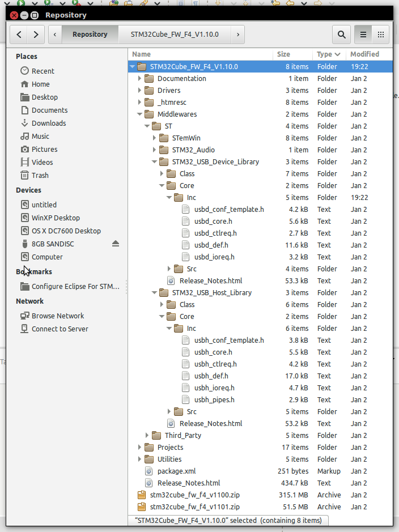
Task: Click the Repository path button
Action: tap(90, 35)
